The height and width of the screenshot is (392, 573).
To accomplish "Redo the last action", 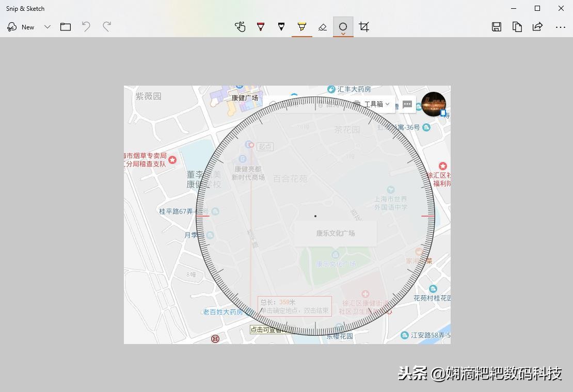I will coord(107,27).
